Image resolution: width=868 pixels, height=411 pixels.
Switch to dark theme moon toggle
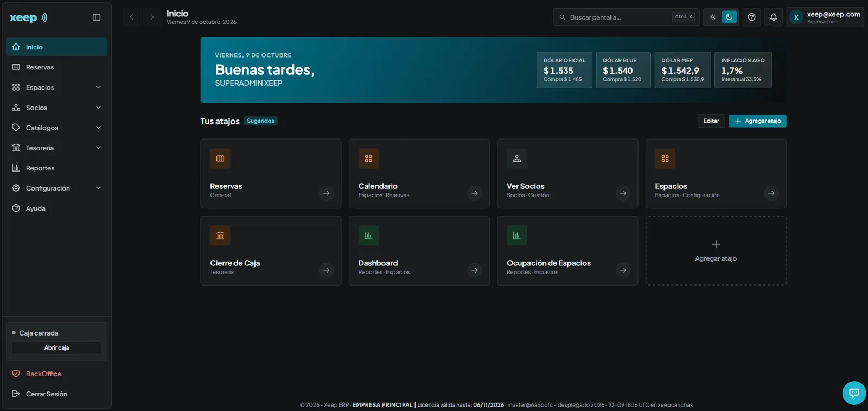pos(729,17)
